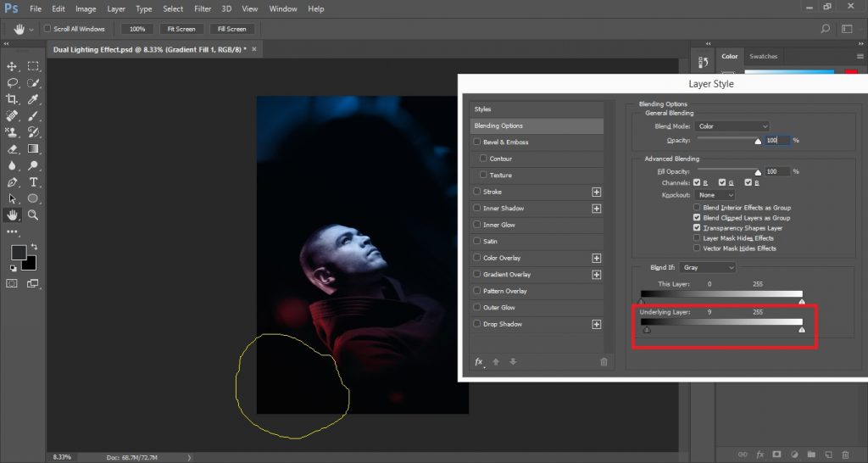The height and width of the screenshot is (463, 868).
Task: Check Blend Interior Effects as Group
Action: tap(697, 207)
